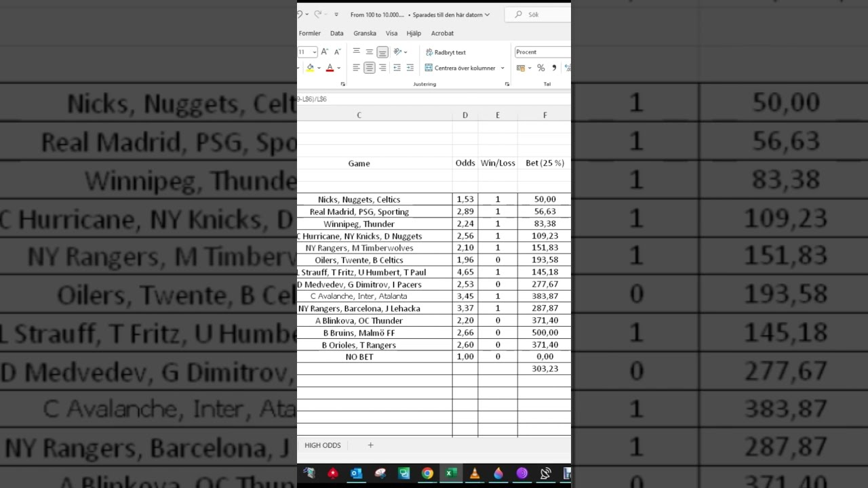Image resolution: width=868 pixels, height=488 pixels.
Task: Open Centrera över kolumner dropdown arrow
Action: 502,68
